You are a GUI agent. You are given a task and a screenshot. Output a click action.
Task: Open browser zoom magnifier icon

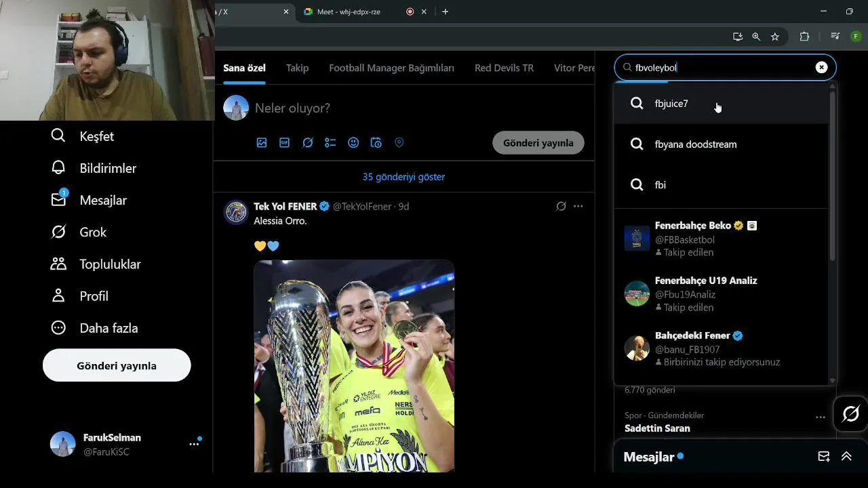pyautogui.click(x=756, y=37)
